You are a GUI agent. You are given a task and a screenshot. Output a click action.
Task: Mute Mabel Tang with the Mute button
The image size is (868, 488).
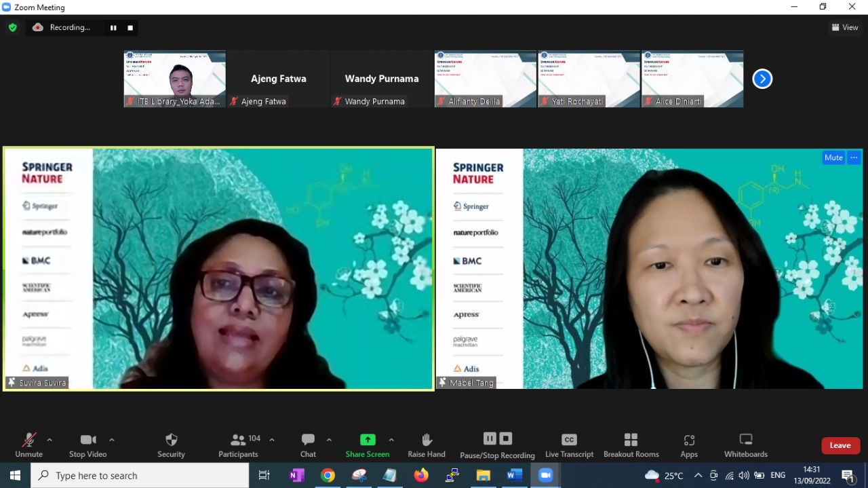pyautogui.click(x=833, y=157)
